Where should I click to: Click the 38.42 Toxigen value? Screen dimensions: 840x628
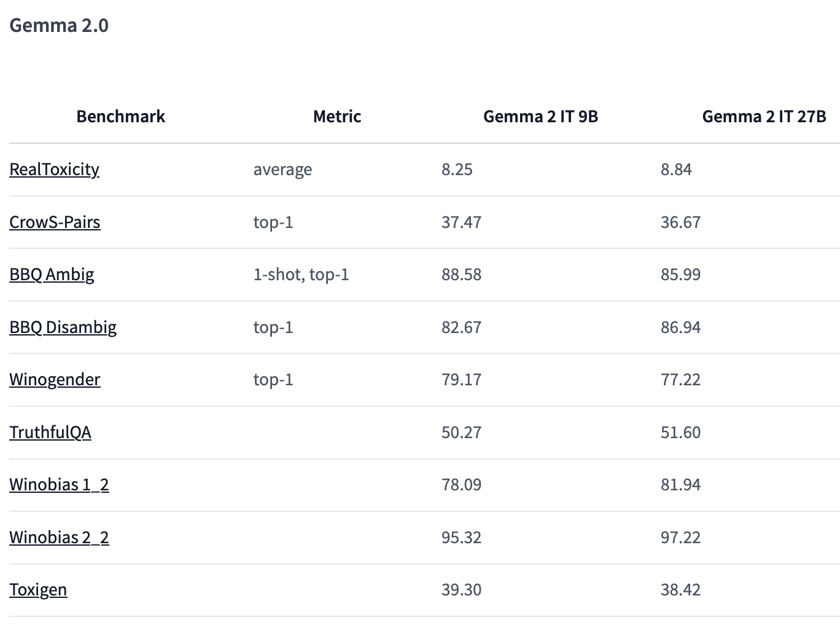[680, 590]
